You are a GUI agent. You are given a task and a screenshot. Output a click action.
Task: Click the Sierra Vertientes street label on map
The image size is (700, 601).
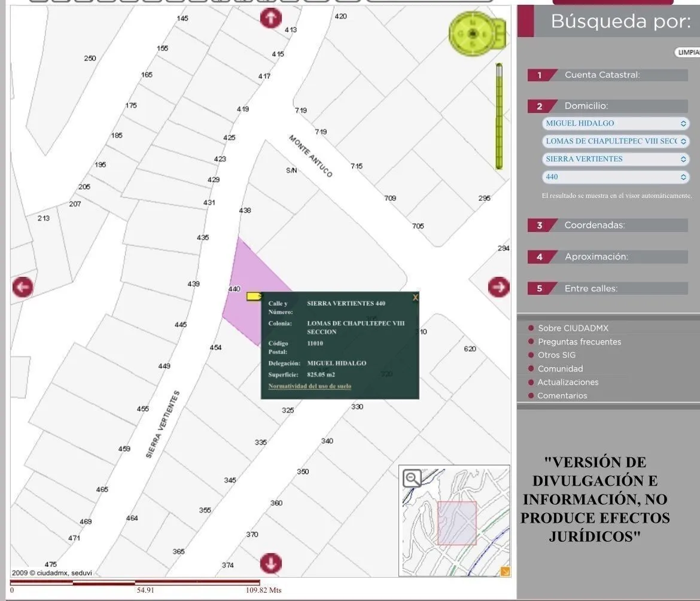pyautogui.click(x=163, y=425)
